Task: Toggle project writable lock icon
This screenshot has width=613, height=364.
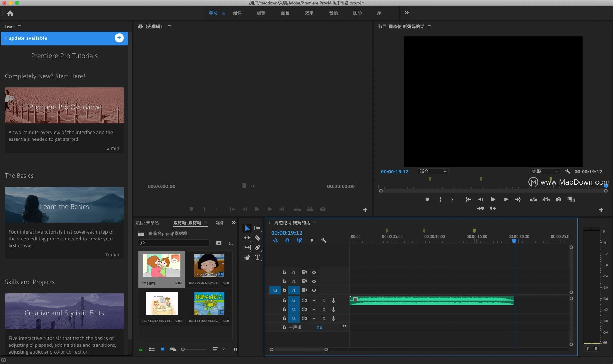Action: (x=141, y=349)
